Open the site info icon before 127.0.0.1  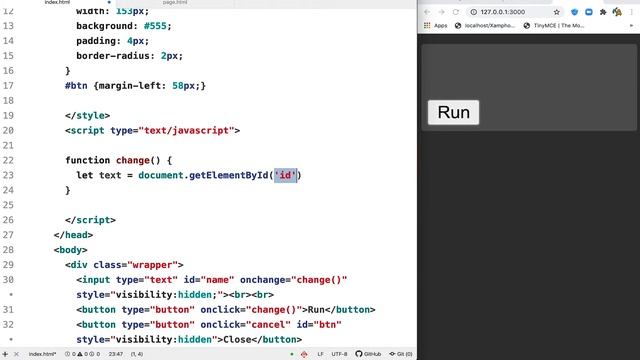click(x=473, y=12)
